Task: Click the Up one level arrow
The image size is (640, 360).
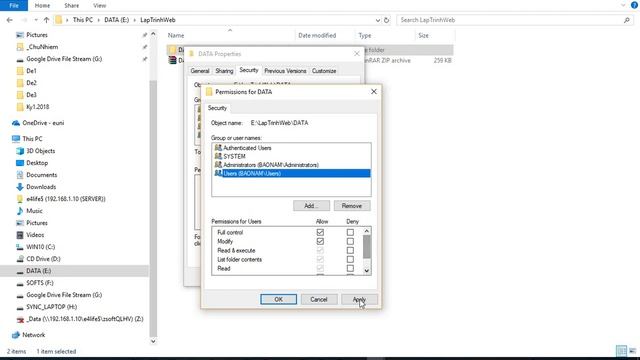Action: coord(46,20)
